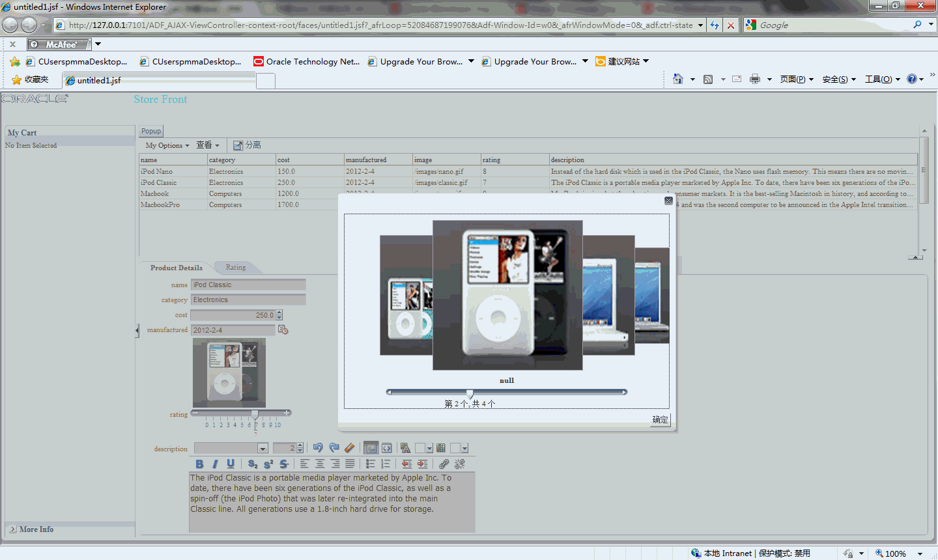Viewport: 938px width, 560px height.
Task: Switch to source code editing mode
Action: click(387, 448)
